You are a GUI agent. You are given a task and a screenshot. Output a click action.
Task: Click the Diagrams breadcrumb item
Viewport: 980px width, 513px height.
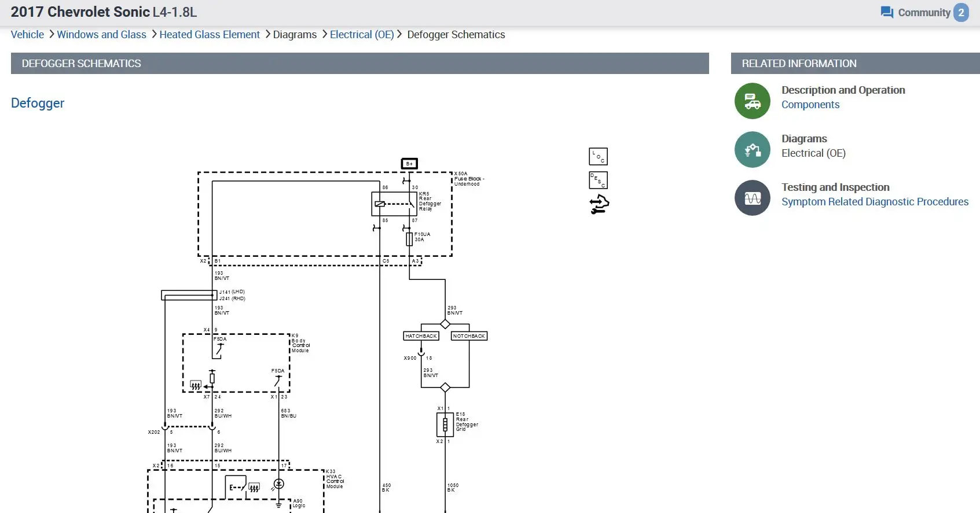[295, 35]
